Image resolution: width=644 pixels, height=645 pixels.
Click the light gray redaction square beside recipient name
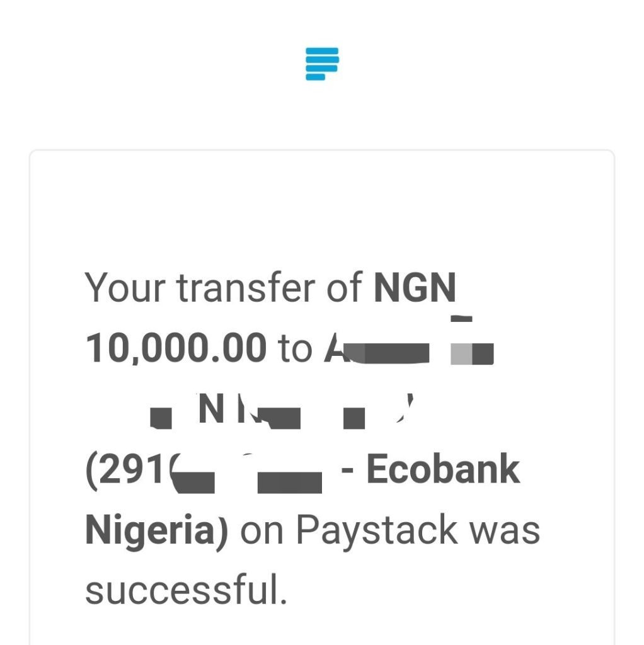pos(461,354)
